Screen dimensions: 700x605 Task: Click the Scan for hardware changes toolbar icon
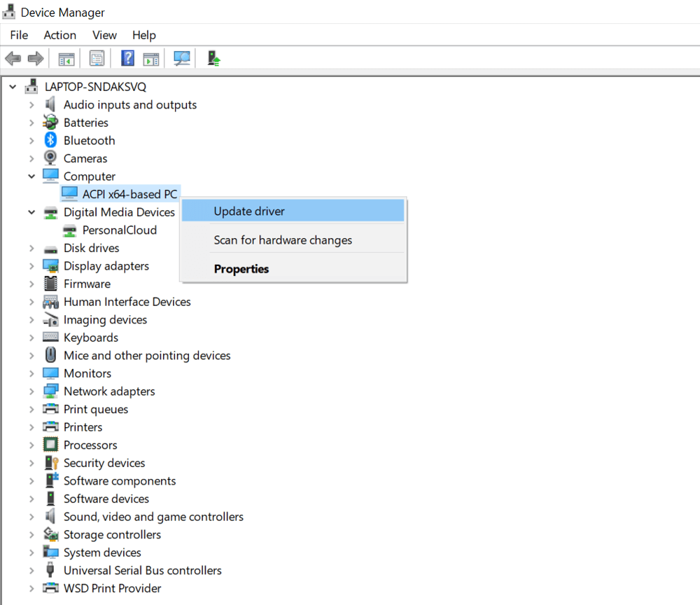182,59
